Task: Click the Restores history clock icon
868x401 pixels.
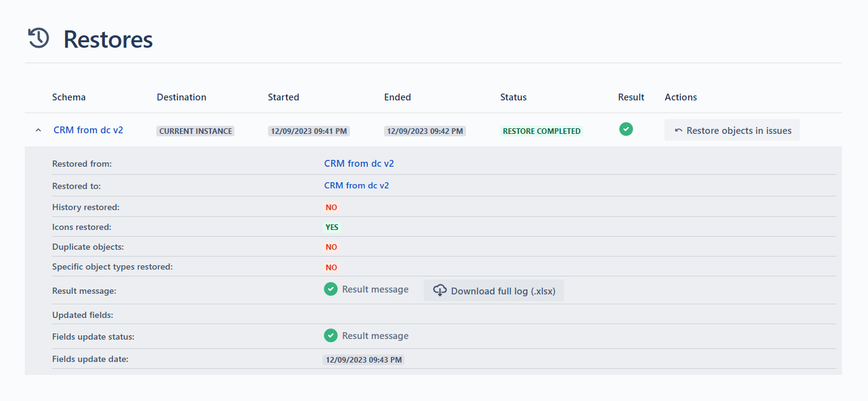Action: pyautogui.click(x=38, y=38)
